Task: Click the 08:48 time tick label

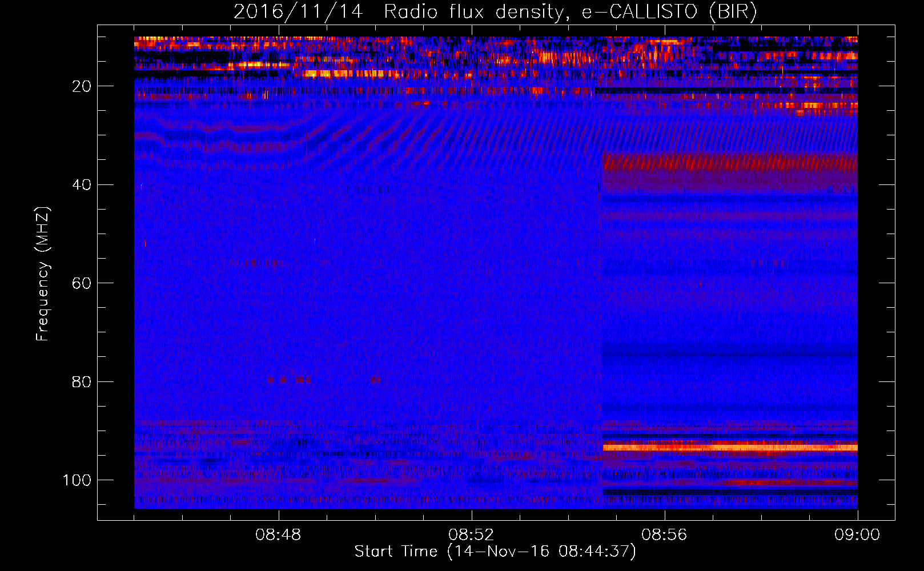Action: 279,535
